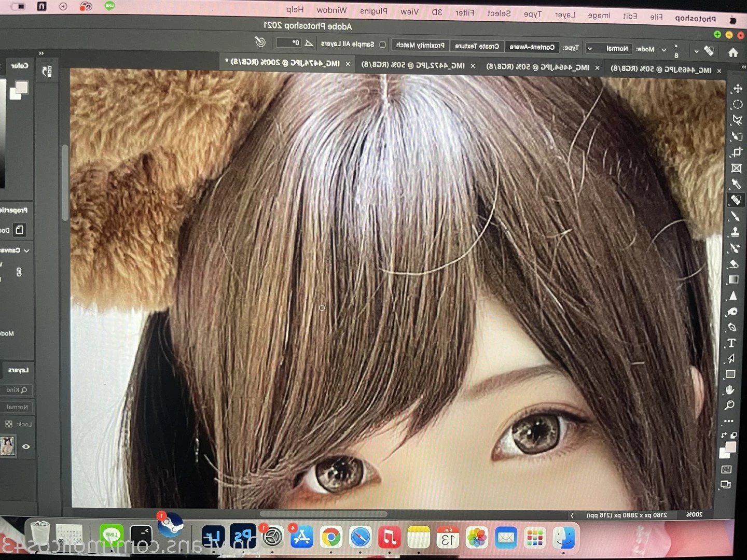Enable the Sample All Layers checkbox

(382, 45)
